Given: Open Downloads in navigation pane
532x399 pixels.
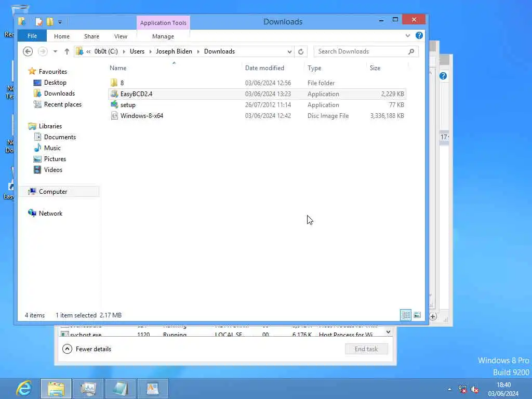Looking at the screenshot, I should click(x=59, y=94).
